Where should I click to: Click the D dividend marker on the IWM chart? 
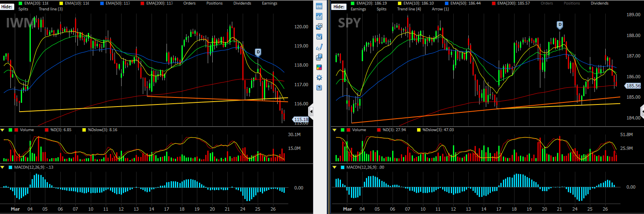tap(258, 52)
